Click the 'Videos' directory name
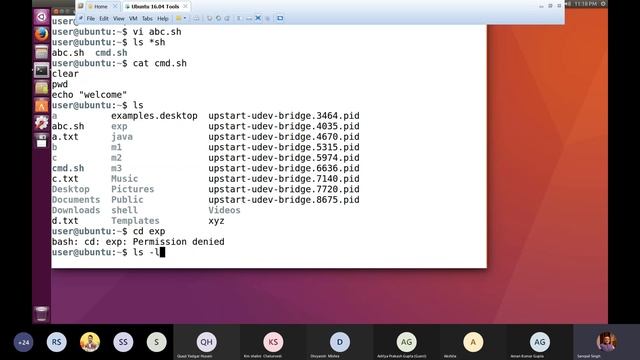 (224, 210)
